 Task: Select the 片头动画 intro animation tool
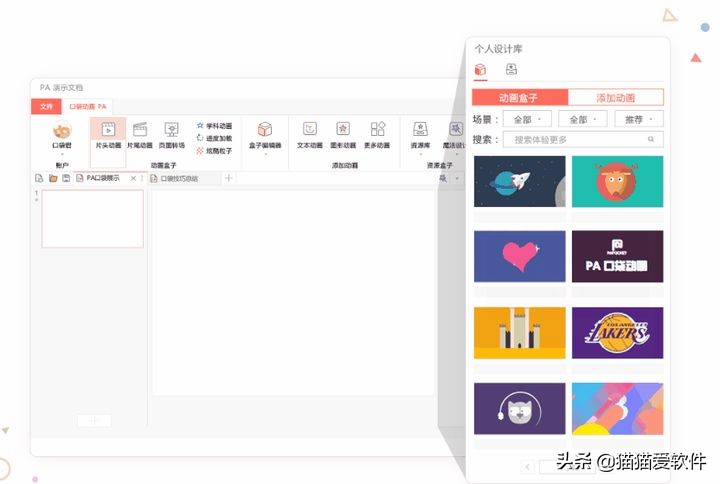point(108,135)
